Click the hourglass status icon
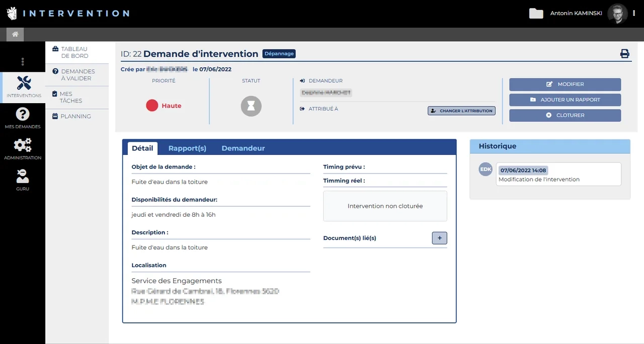644x344 pixels. pos(251,106)
